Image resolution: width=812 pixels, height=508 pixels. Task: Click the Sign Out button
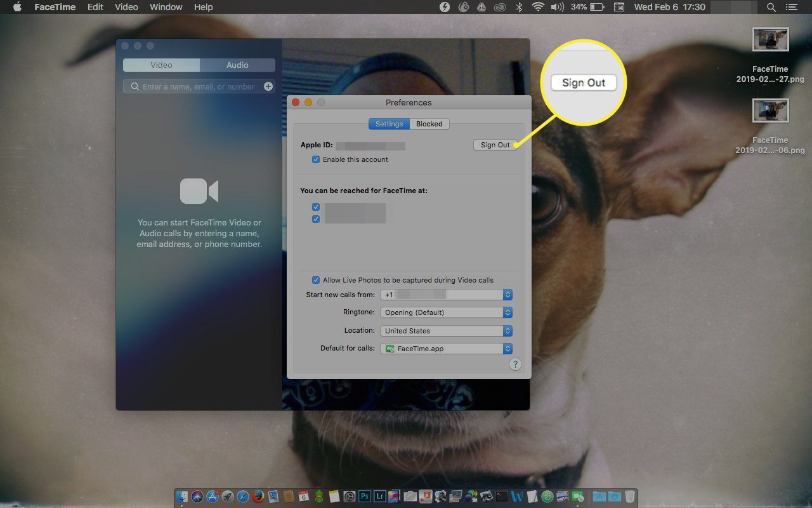click(x=495, y=145)
